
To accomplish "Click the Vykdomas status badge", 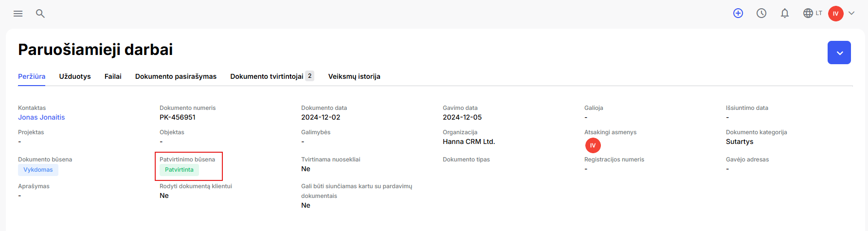I will pyautogui.click(x=38, y=170).
